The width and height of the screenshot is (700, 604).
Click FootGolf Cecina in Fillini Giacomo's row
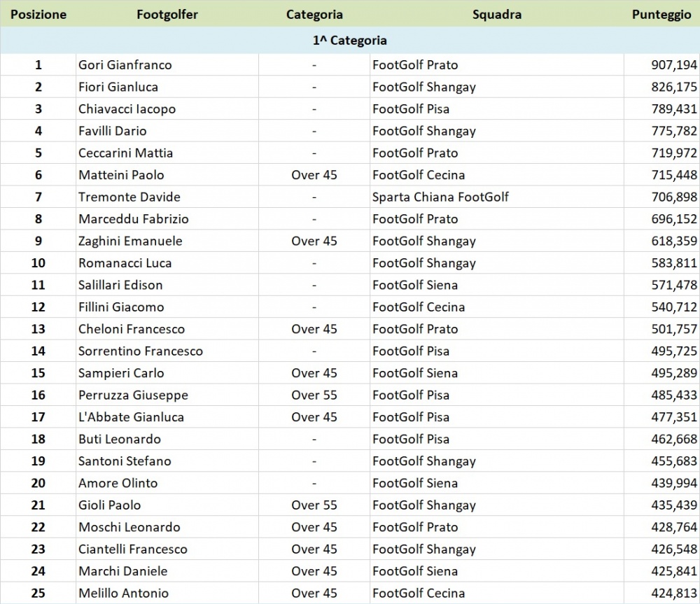tap(419, 307)
